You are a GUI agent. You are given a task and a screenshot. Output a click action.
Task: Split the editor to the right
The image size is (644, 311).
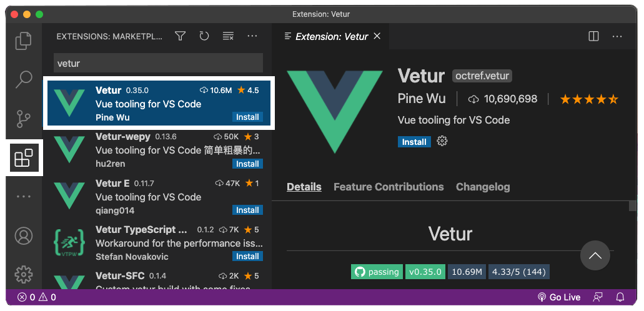tap(593, 36)
